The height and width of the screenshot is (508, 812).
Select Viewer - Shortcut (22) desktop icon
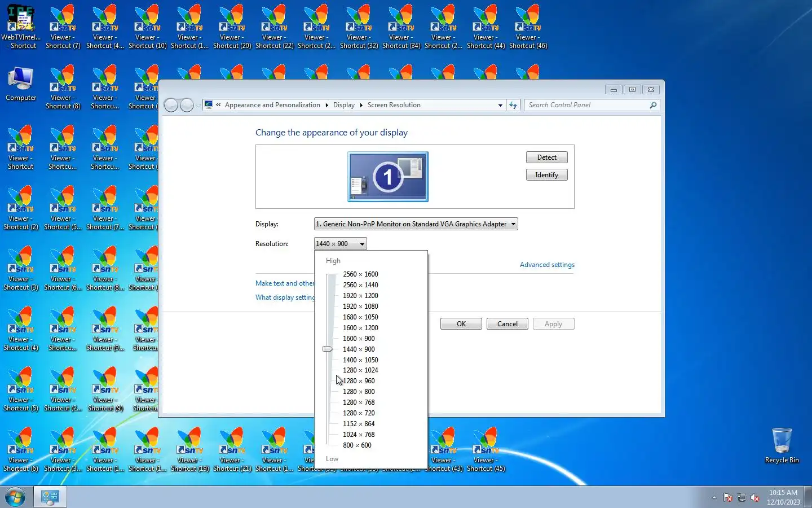coord(274,27)
